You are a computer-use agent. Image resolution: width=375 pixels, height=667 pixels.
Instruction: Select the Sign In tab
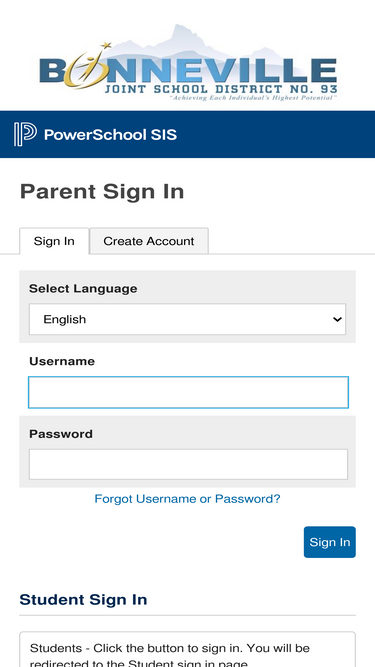[x=54, y=241]
